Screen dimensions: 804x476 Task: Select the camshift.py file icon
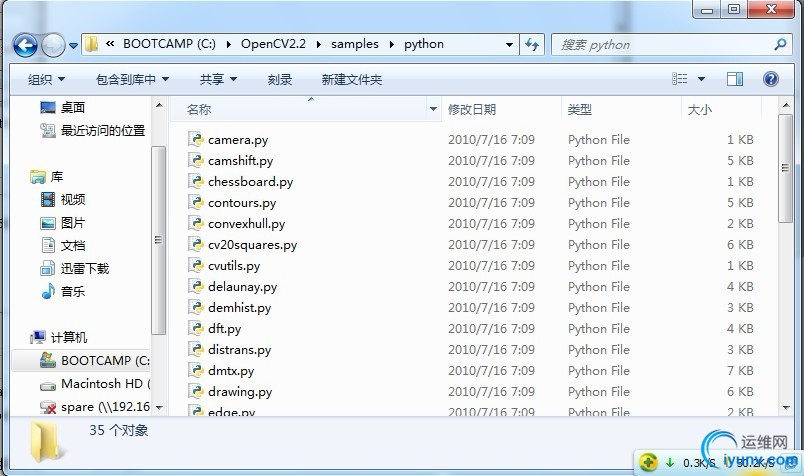click(x=196, y=160)
